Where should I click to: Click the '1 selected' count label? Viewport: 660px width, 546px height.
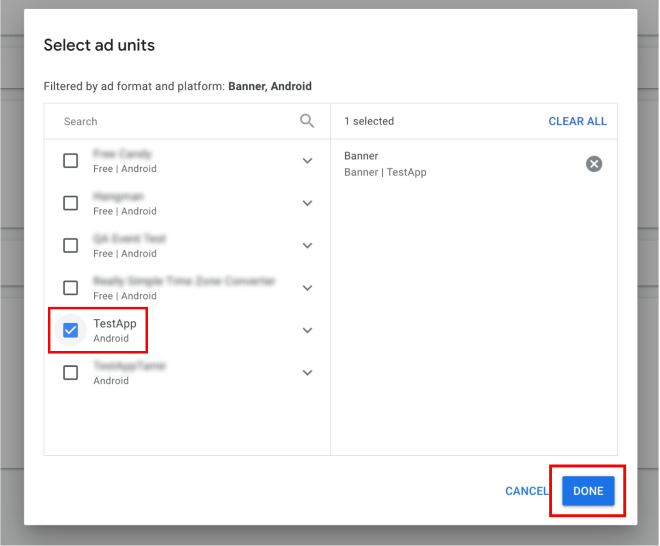[369, 121]
